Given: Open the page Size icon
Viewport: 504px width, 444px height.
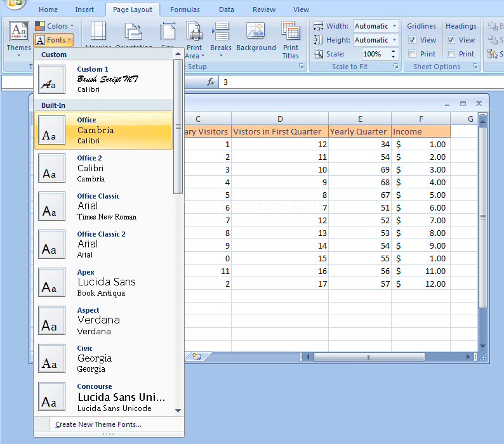Looking at the screenshot, I should coord(168,32).
